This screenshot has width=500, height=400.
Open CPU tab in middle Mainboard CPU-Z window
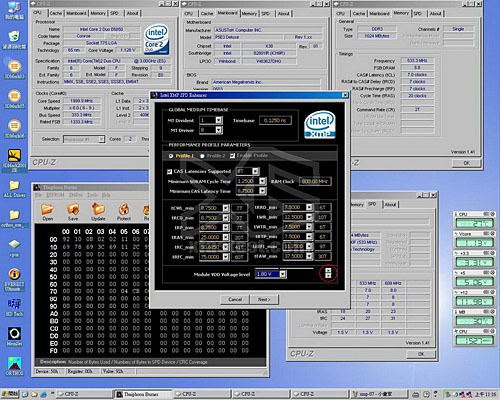click(189, 14)
